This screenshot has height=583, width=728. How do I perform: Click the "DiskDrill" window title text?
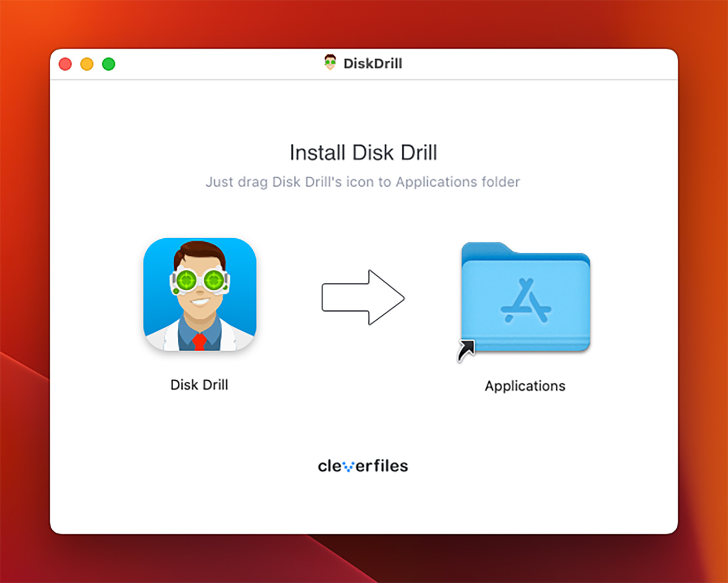373,64
